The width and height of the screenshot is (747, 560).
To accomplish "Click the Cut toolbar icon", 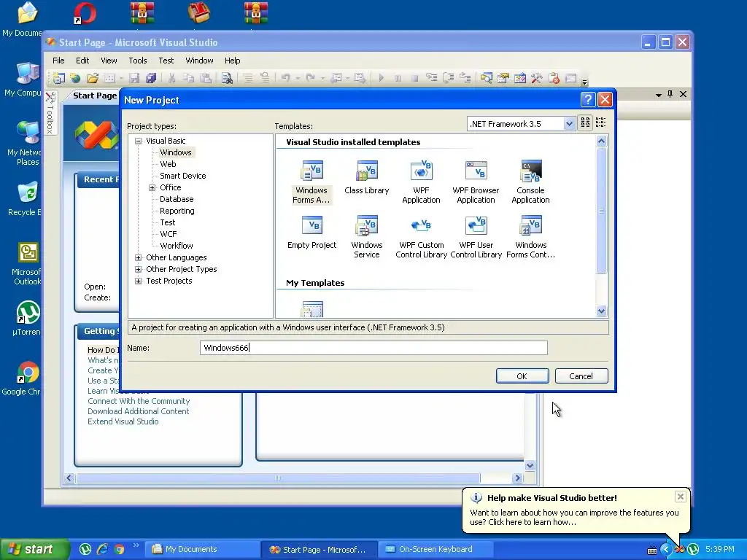I will pyautogui.click(x=172, y=78).
